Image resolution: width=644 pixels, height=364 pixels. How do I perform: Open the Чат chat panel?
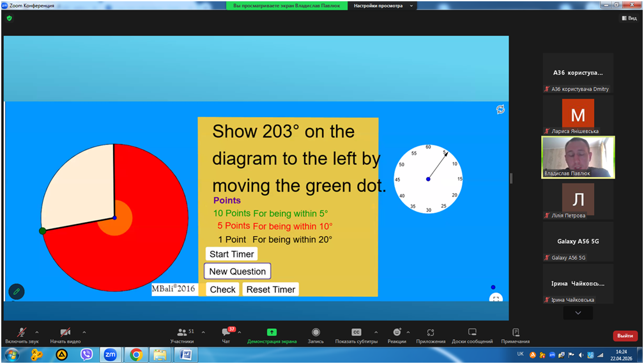(226, 335)
